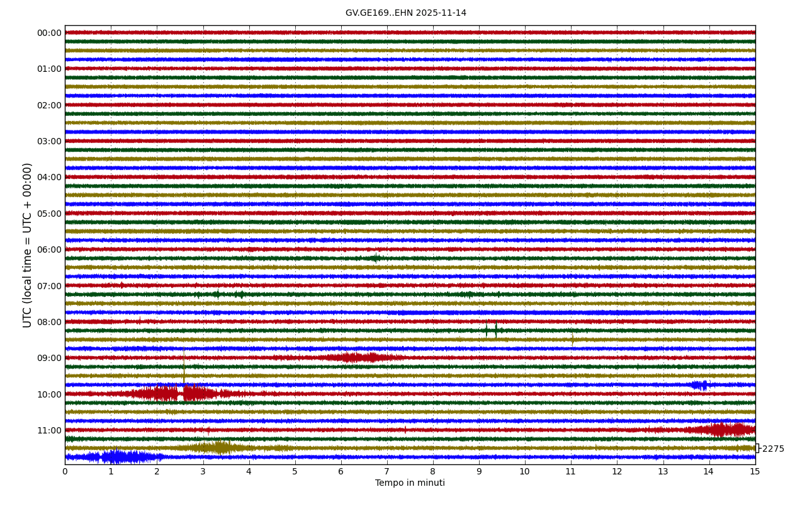Click the 03:00 hour tick label

pyautogui.click(x=49, y=141)
